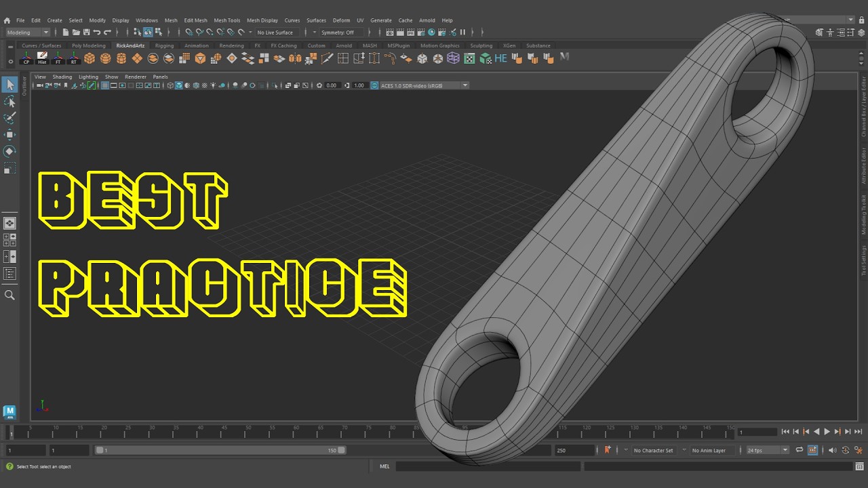Open ACES 1.0 SDR-video view transform dropdown
The height and width of the screenshot is (488, 868).
pos(424,85)
